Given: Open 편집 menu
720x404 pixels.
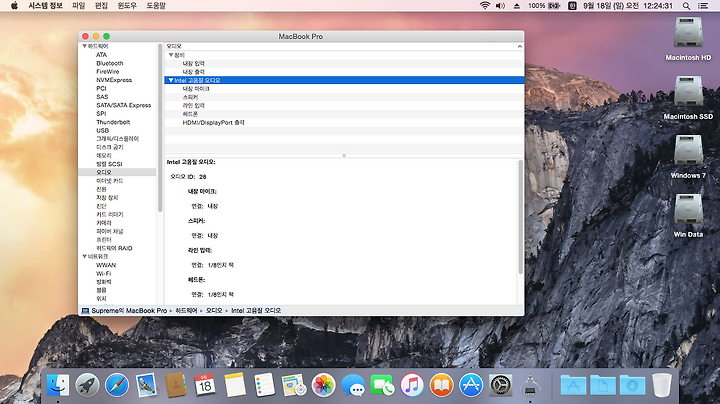Looking at the screenshot, I should 101,6.
